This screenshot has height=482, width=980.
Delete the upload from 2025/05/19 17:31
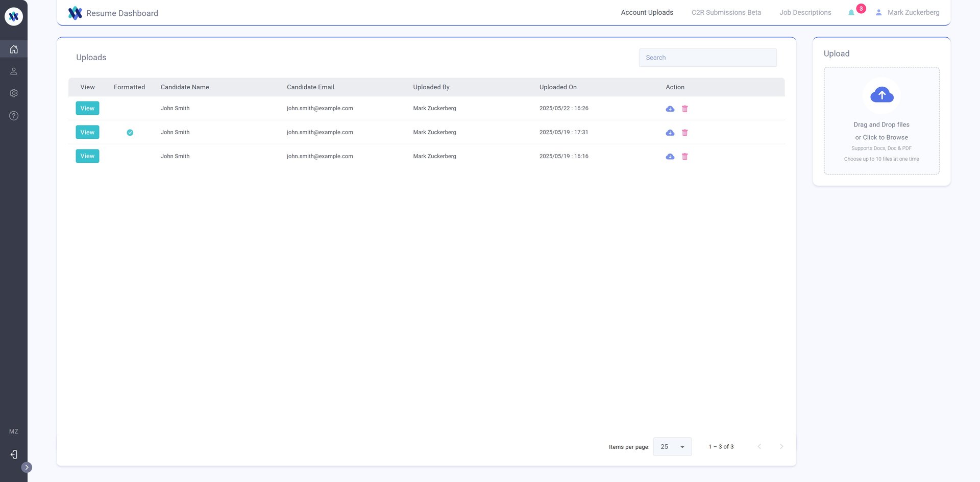click(685, 133)
